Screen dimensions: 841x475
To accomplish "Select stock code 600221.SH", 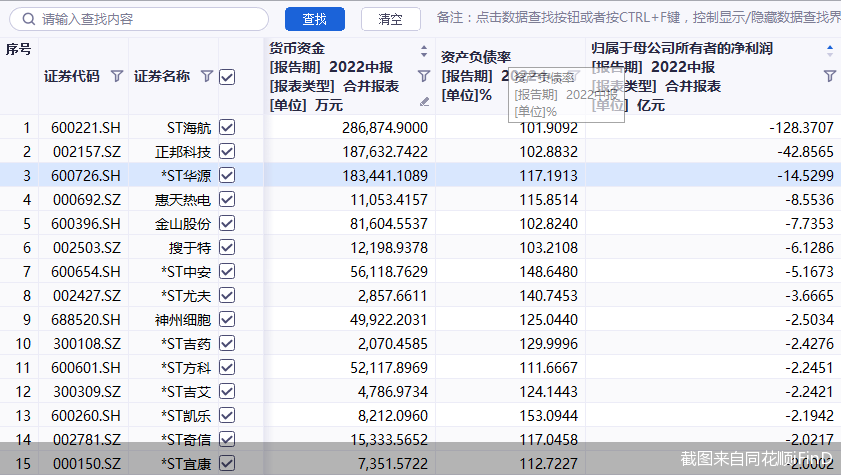I will (86, 128).
